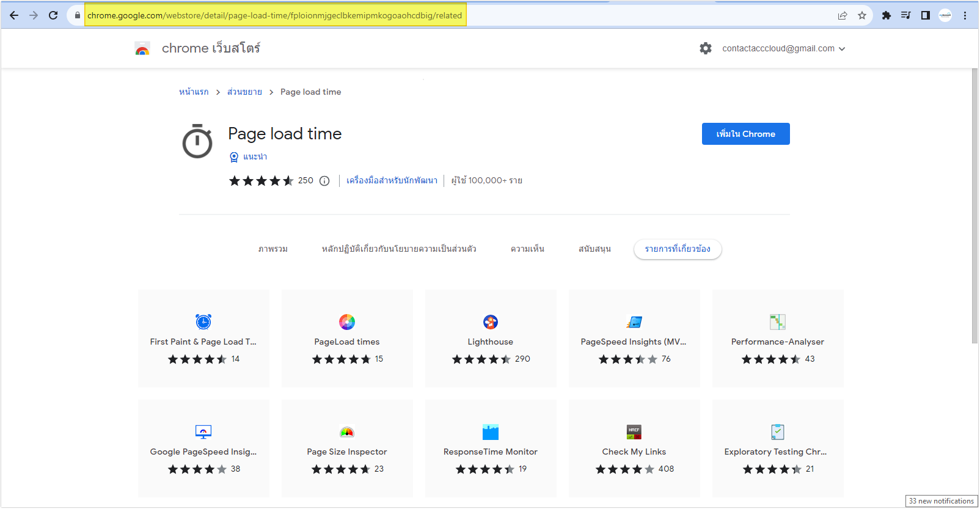This screenshot has height=509, width=980.
Task: Click the Google PageSpeed Insights monitor icon
Action: point(203,432)
